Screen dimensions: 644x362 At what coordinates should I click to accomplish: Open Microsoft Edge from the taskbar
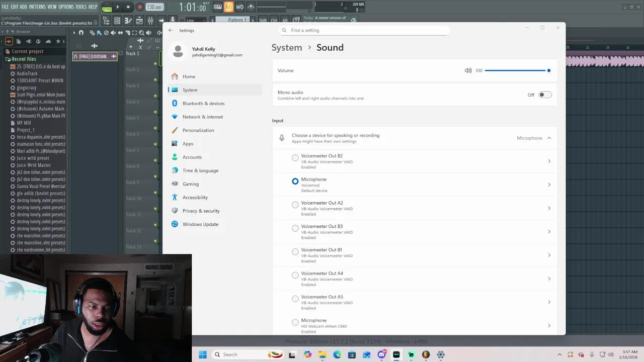tap(337, 354)
